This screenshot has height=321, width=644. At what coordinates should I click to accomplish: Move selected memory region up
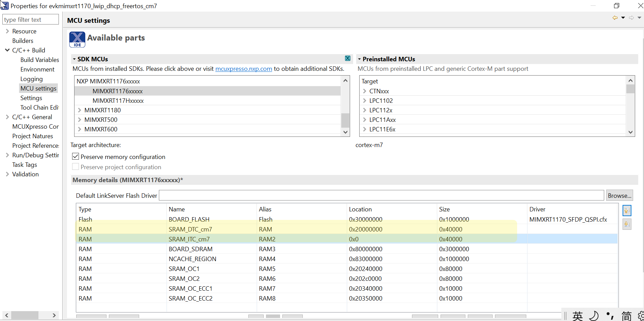(627, 211)
